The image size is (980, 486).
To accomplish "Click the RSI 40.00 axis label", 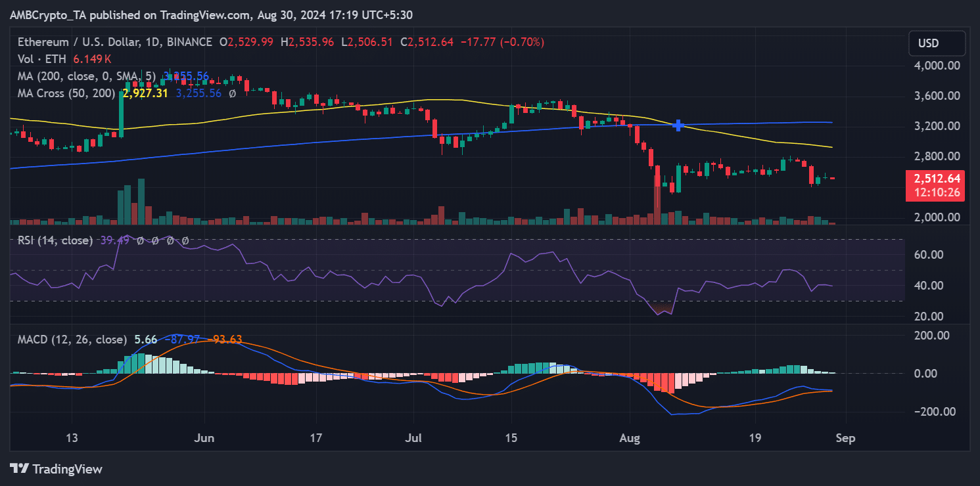I will coord(929,286).
